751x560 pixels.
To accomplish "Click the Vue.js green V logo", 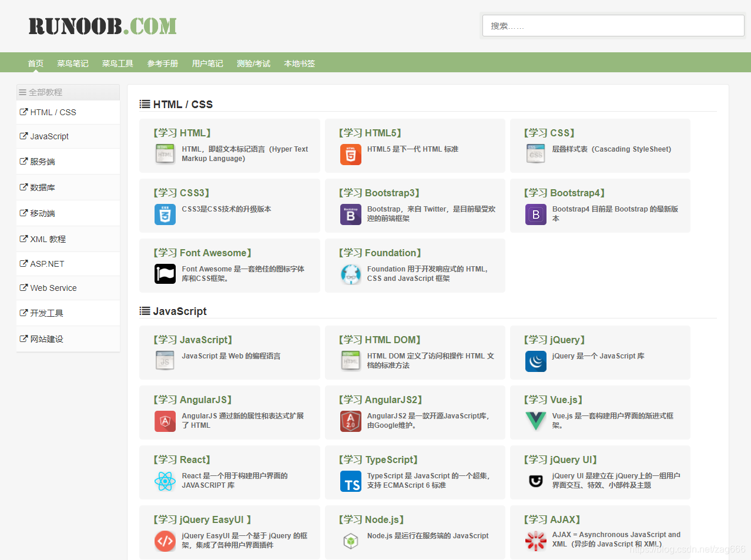I will 536,421.
